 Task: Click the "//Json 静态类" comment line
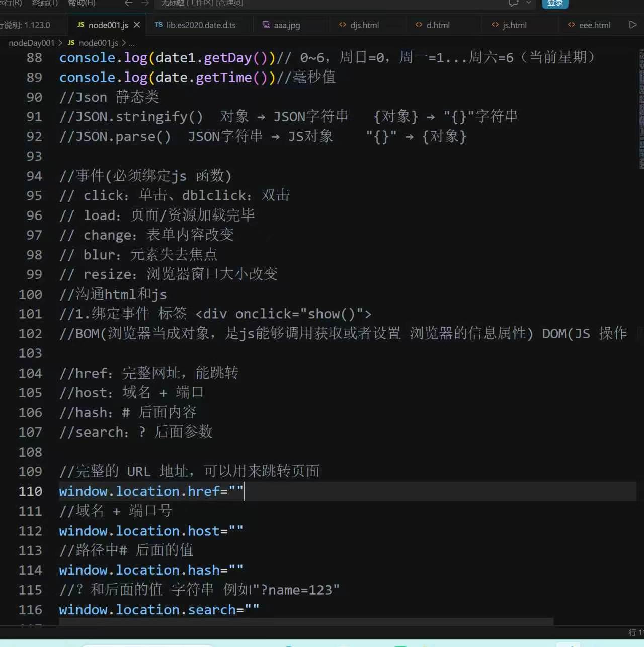[x=109, y=97]
